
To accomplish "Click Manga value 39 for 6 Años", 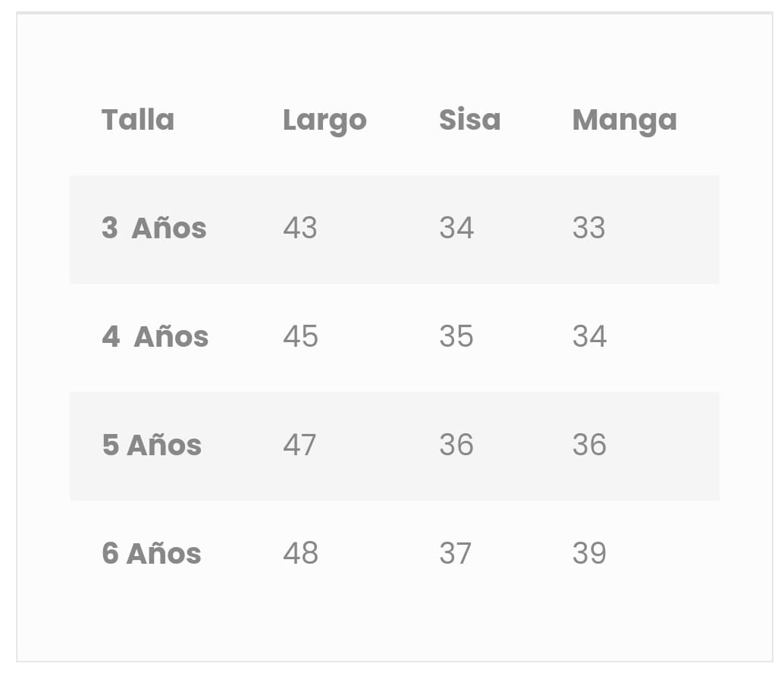I will click(x=589, y=553).
